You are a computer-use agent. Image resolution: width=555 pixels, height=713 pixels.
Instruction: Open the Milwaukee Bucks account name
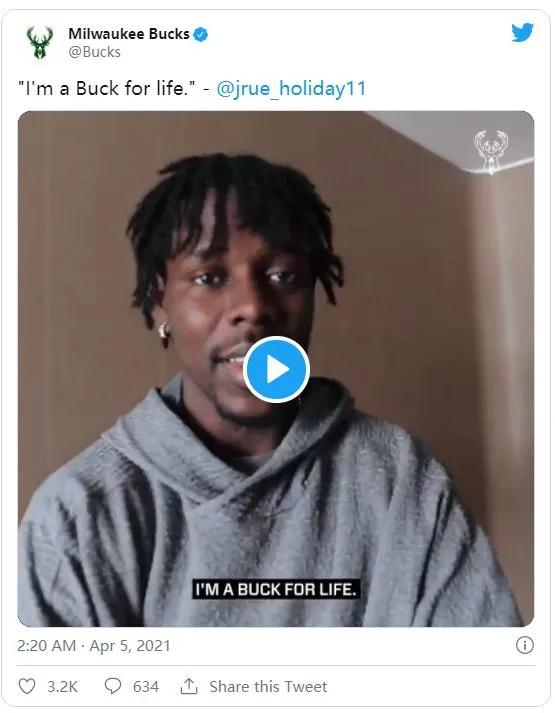tap(129, 34)
